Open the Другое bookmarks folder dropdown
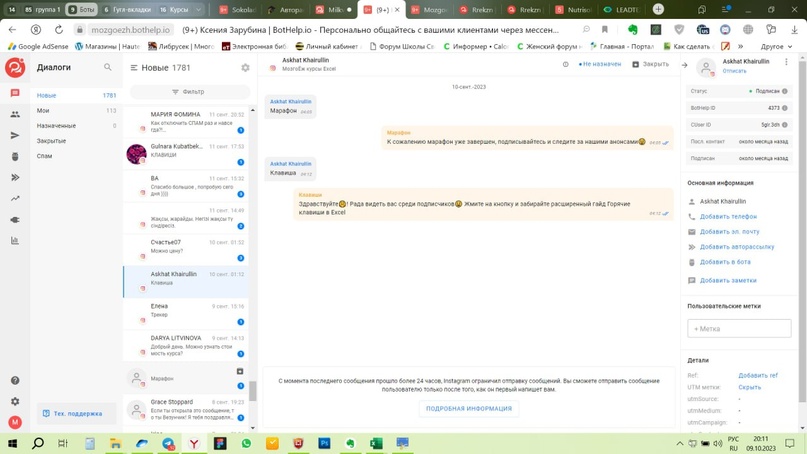This screenshot has height=454, width=807. coord(776,46)
